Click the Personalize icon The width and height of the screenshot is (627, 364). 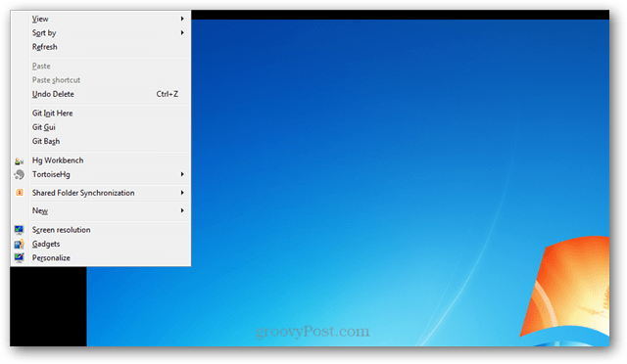coord(19,257)
